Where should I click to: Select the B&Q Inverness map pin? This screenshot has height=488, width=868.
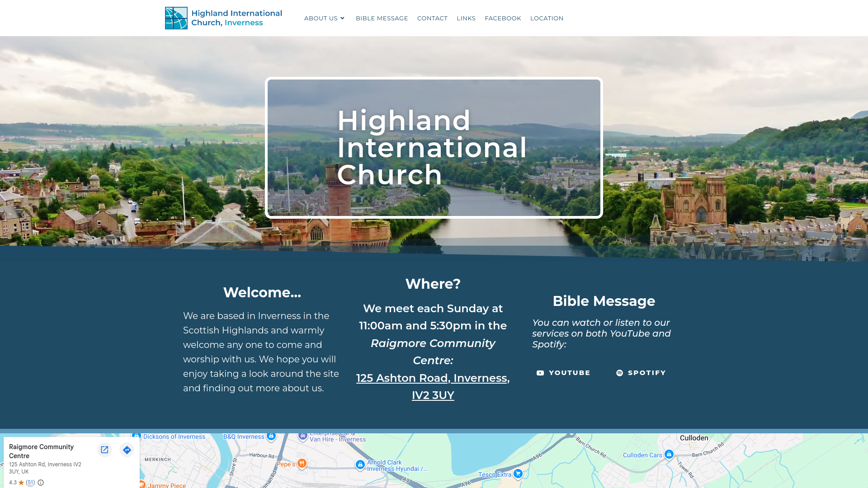tap(271, 436)
